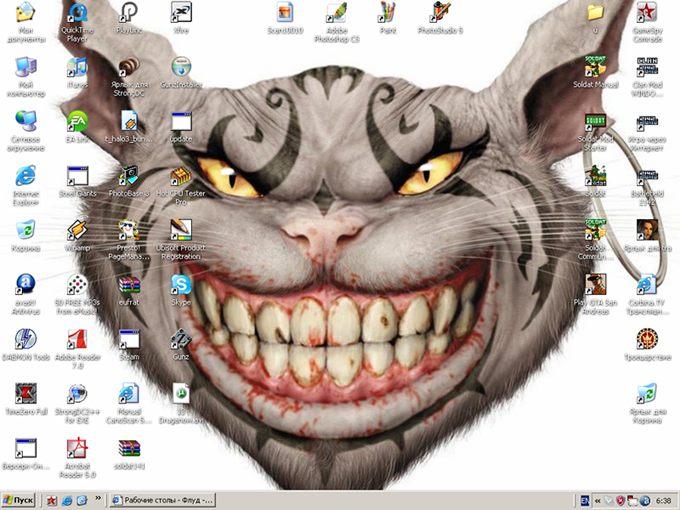Screen dimensions: 680x510
Task: Launch the Gunz game shortcut
Action: (181, 340)
